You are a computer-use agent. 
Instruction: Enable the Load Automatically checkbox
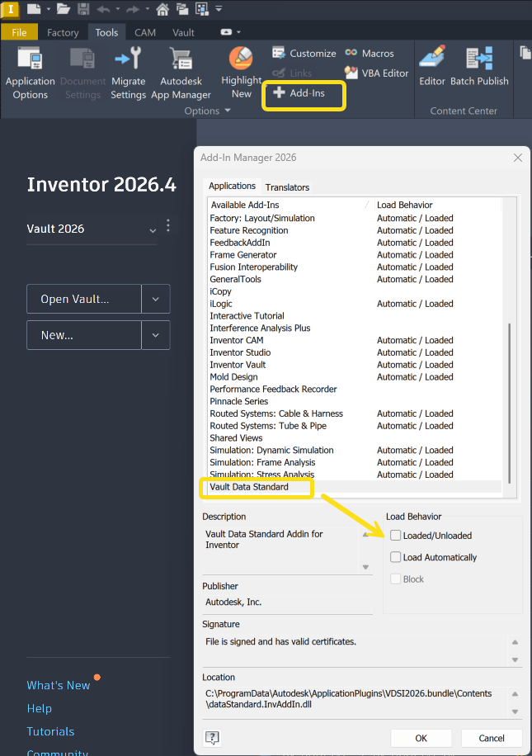pos(395,557)
